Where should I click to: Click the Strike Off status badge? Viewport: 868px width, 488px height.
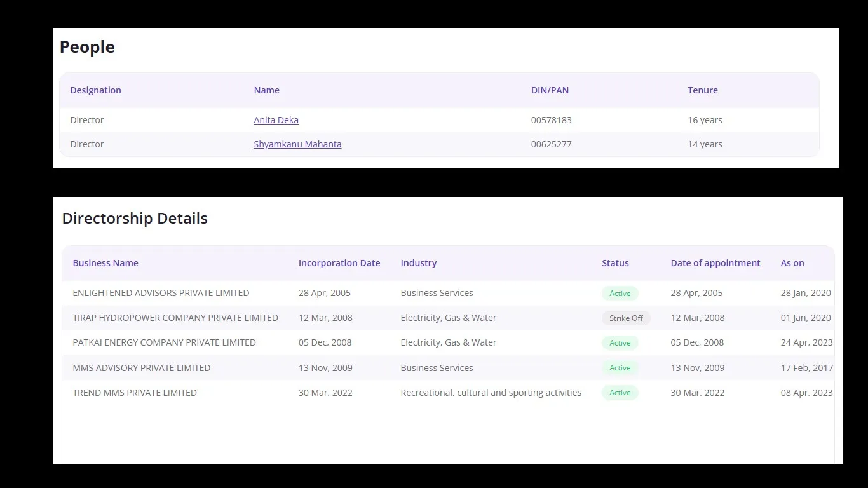click(626, 318)
